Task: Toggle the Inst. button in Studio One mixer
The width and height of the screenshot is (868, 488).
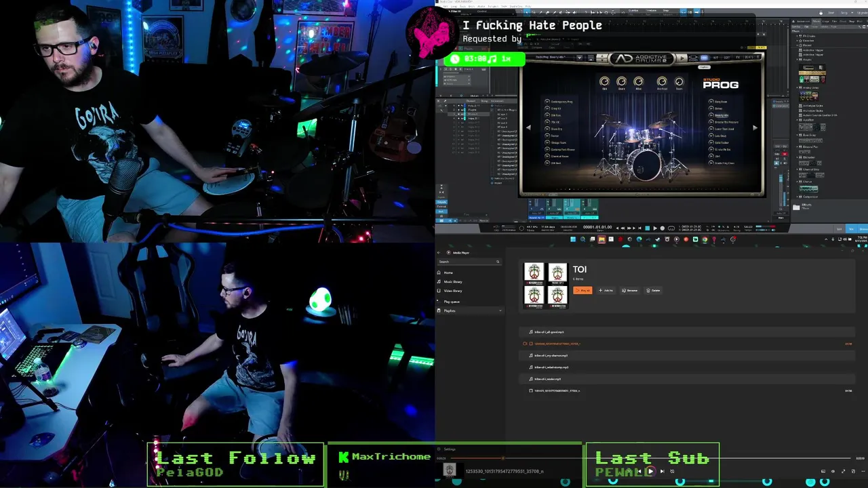Action: [441, 210]
